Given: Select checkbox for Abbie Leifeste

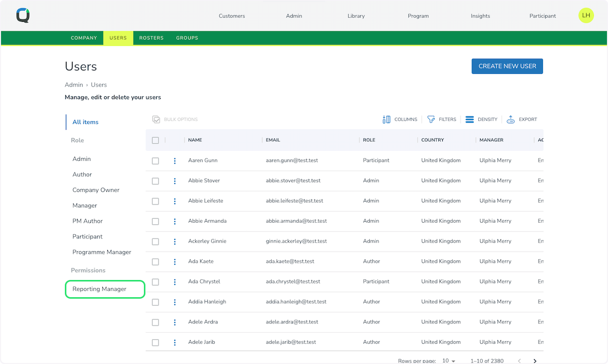Looking at the screenshot, I should pos(156,201).
